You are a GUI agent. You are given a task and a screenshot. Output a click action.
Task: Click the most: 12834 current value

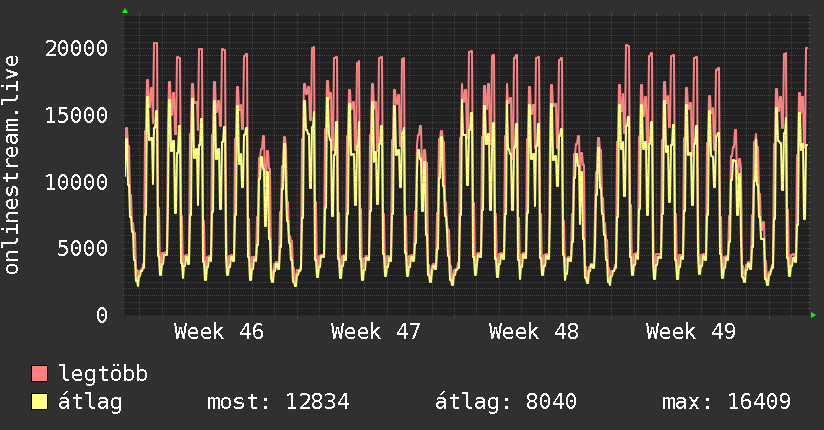(x=277, y=402)
